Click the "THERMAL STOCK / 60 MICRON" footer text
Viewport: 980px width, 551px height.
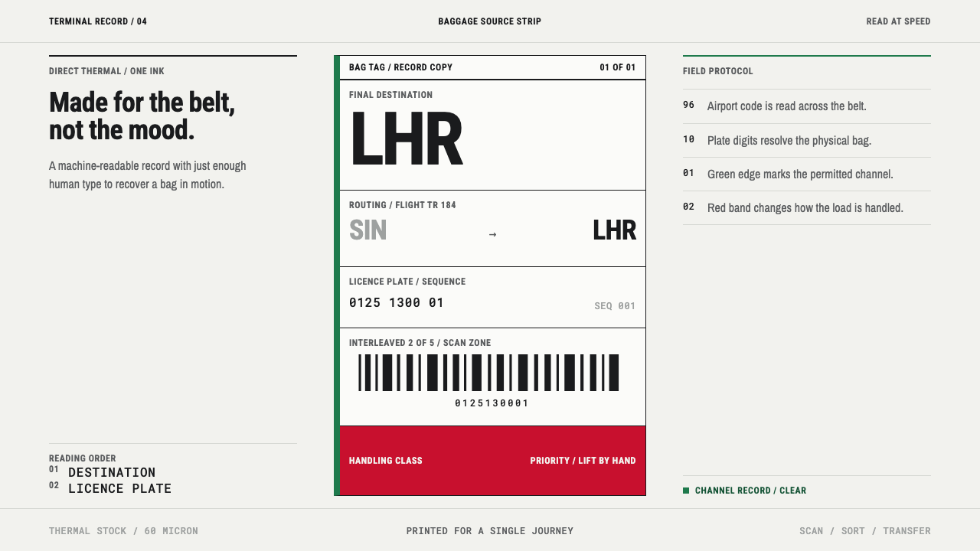(x=123, y=531)
